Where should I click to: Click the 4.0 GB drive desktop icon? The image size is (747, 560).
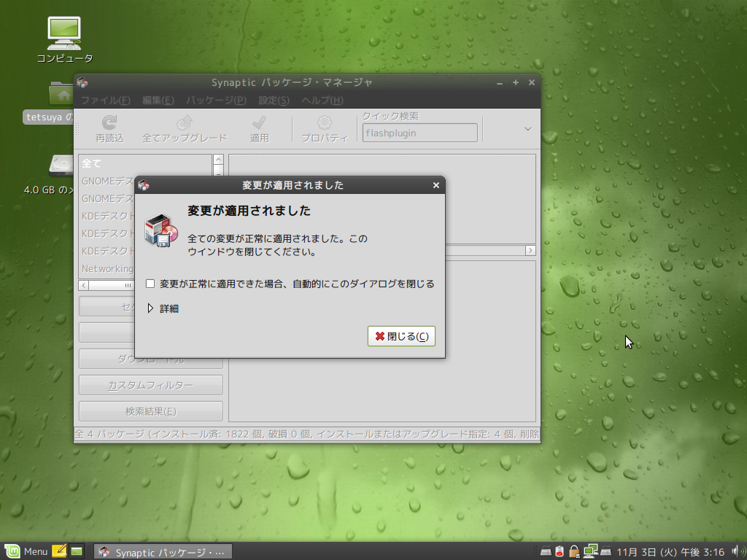pyautogui.click(x=61, y=166)
